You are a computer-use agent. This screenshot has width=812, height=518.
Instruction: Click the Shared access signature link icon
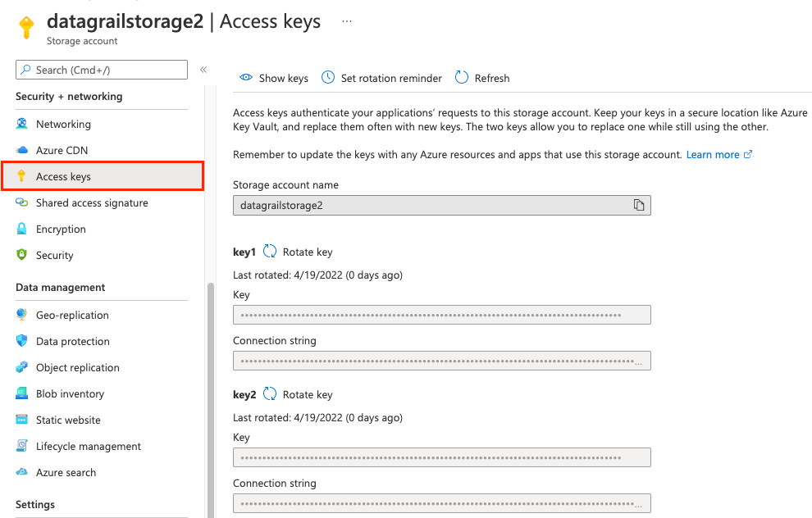22,202
